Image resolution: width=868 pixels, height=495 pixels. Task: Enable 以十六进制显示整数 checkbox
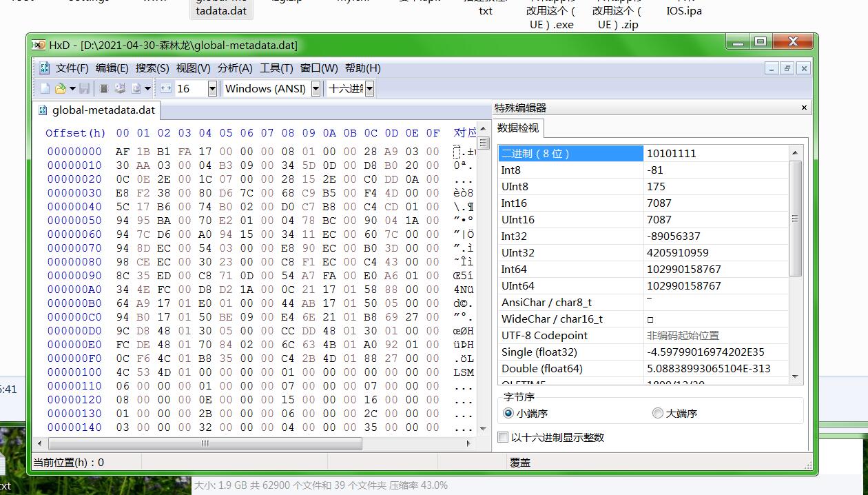click(504, 437)
